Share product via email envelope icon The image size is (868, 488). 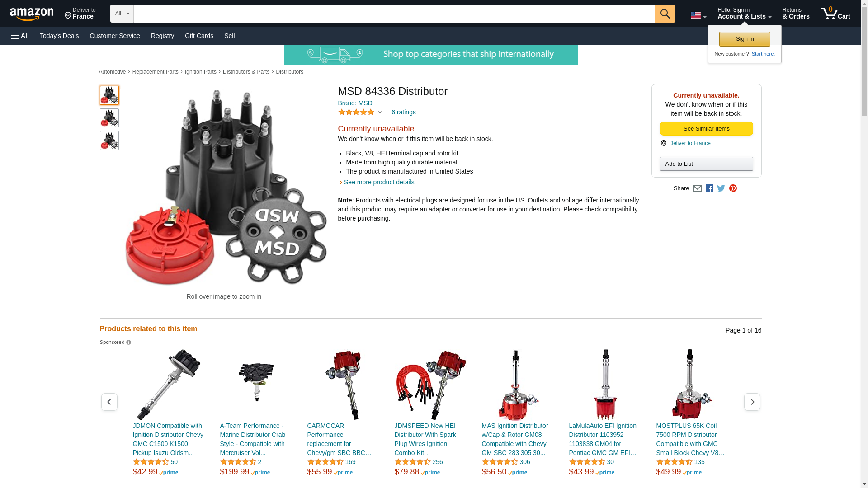point(697,188)
